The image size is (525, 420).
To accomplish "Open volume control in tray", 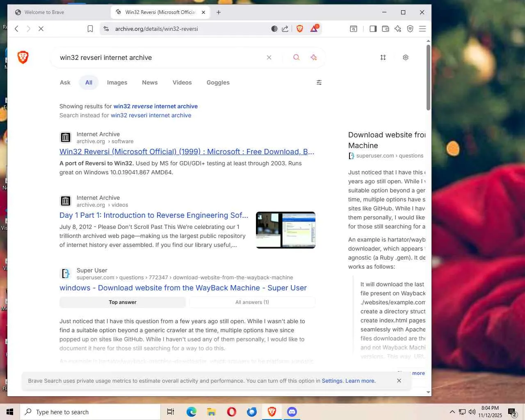I will 472,412.
